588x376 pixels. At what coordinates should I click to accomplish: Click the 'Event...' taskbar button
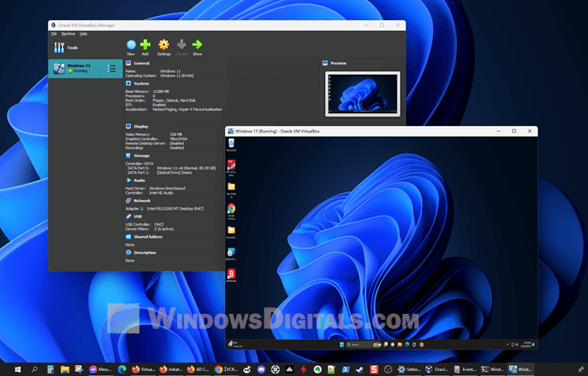465,369
